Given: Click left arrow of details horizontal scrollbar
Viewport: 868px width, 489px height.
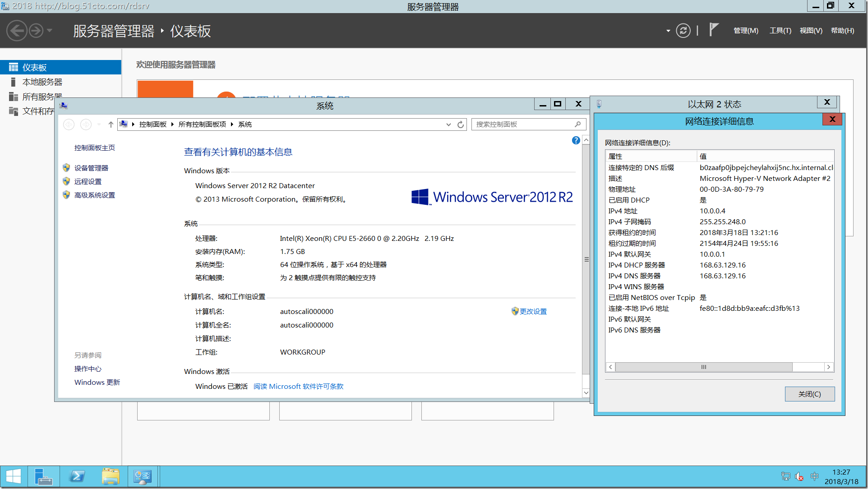Looking at the screenshot, I should (610, 367).
